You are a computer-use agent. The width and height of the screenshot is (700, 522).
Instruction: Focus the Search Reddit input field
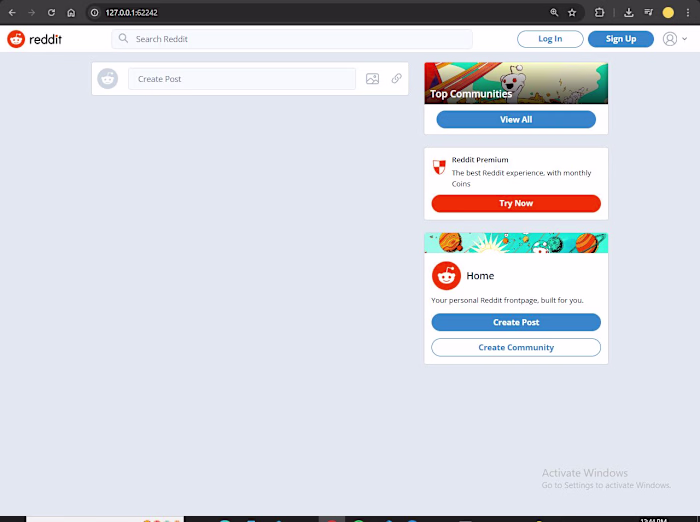292,39
